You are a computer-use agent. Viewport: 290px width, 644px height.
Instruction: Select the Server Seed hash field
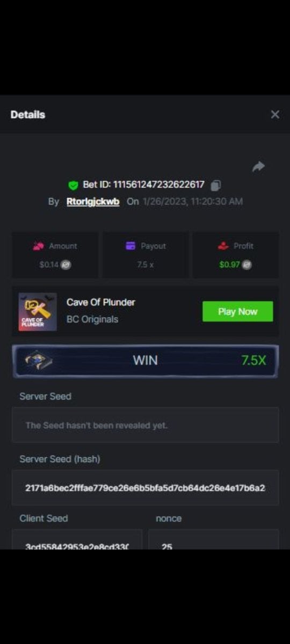[145, 488]
